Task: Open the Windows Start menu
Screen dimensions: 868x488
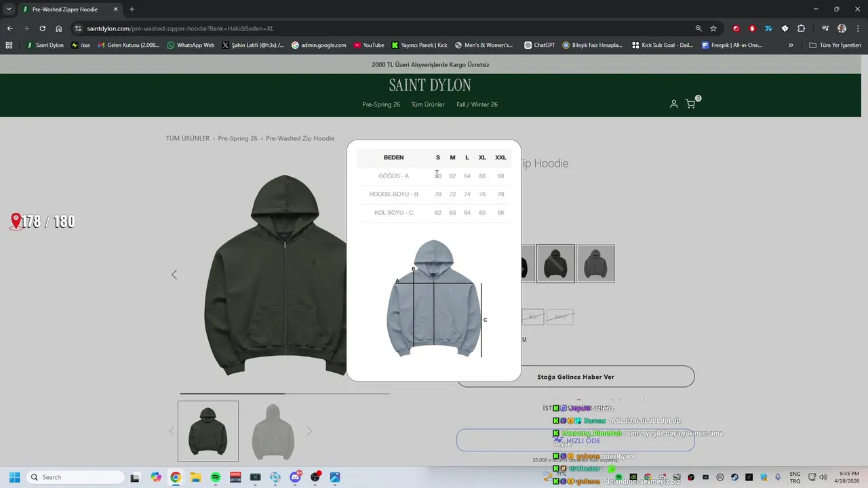Action: pos(14,477)
